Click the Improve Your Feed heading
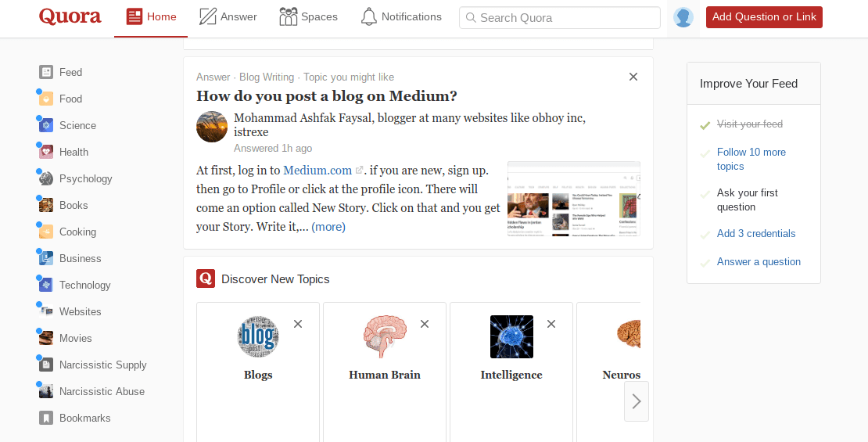Viewport: 868px width, 442px height. (748, 84)
